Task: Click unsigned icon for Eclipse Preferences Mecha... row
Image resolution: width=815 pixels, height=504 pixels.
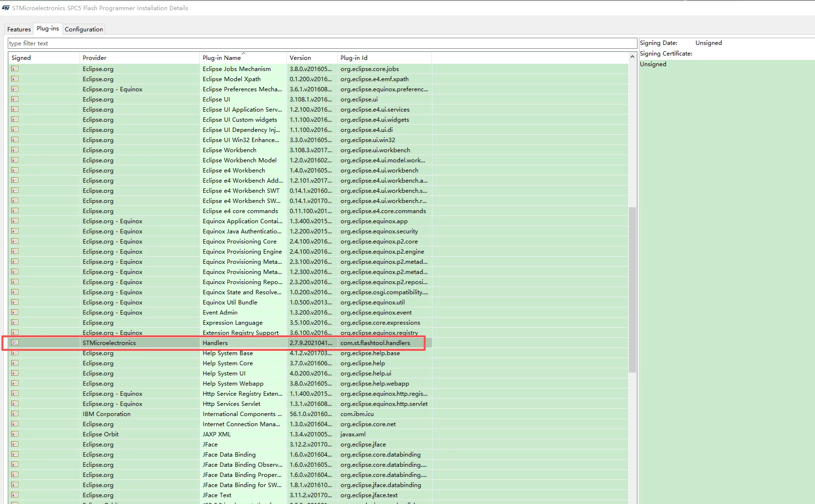Action: [15, 89]
